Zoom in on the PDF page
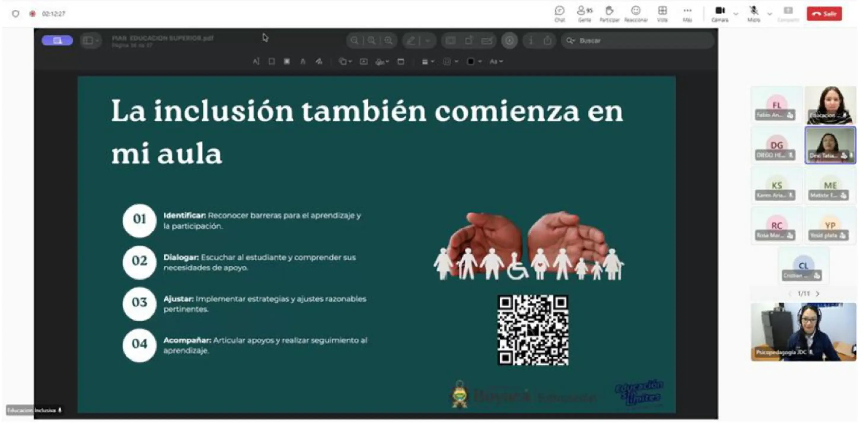 point(388,40)
